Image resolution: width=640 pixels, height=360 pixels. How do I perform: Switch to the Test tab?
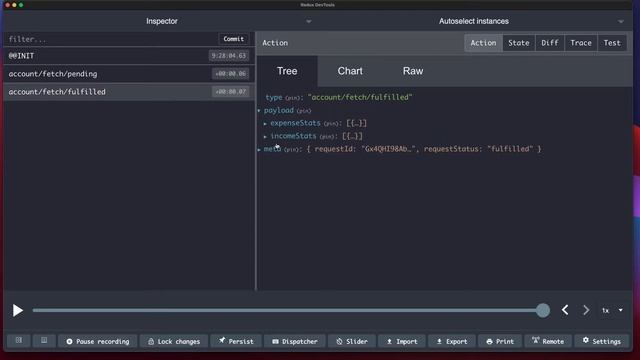pyautogui.click(x=612, y=43)
